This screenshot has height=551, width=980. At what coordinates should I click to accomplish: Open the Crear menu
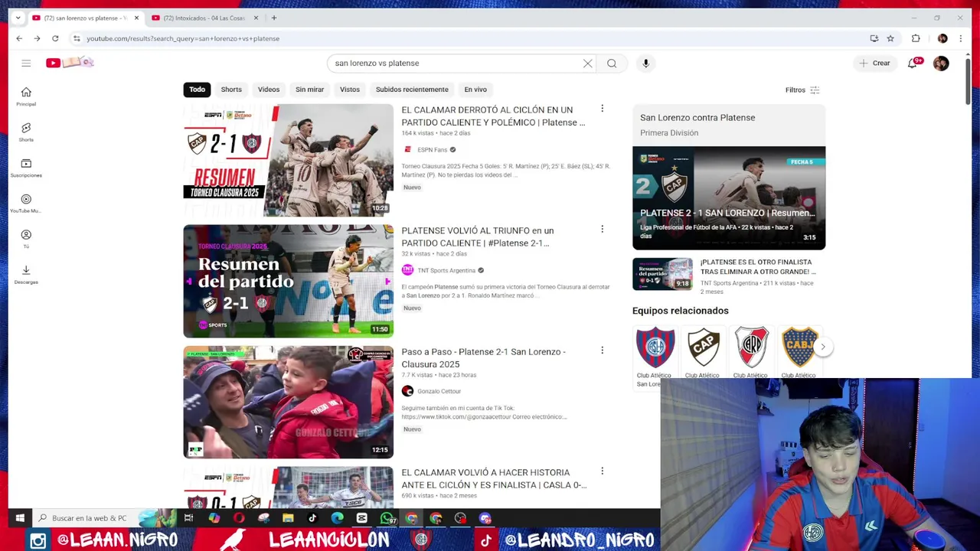point(874,64)
